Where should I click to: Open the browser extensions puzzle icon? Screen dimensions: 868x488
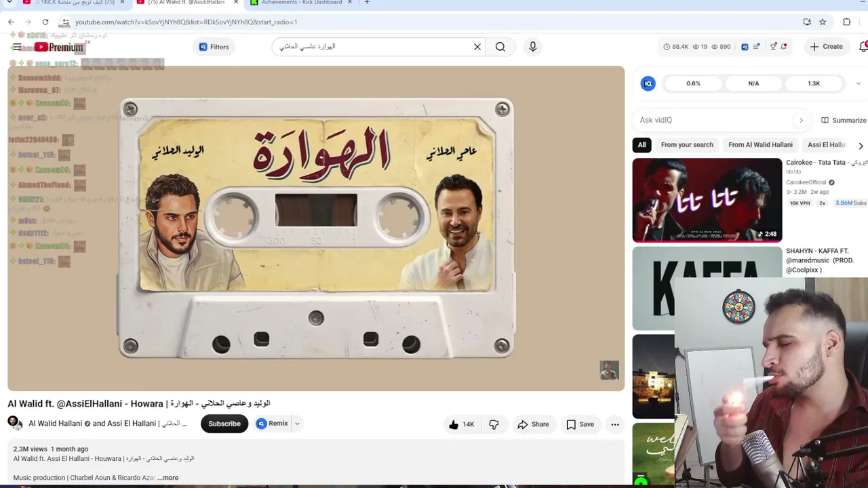[846, 22]
